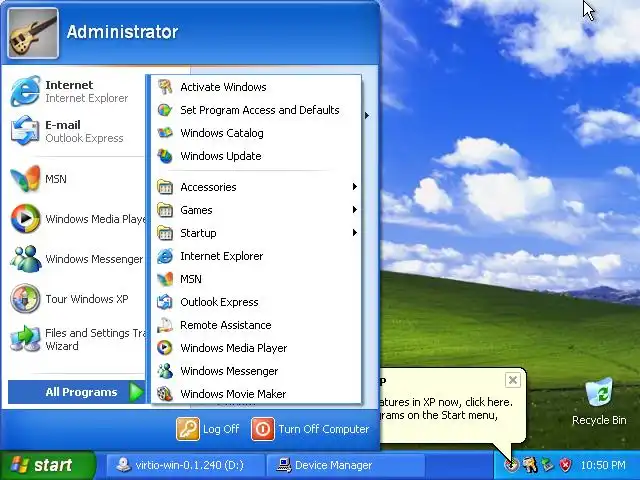Open Outlook Express icon in All Programs list
The image size is (640, 480).
tap(165, 302)
